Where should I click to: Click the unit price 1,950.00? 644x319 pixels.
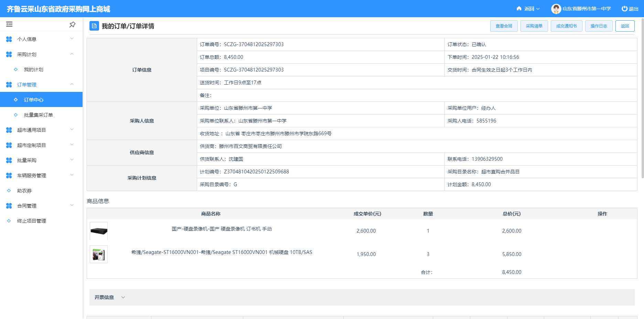pyautogui.click(x=366, y=254)
